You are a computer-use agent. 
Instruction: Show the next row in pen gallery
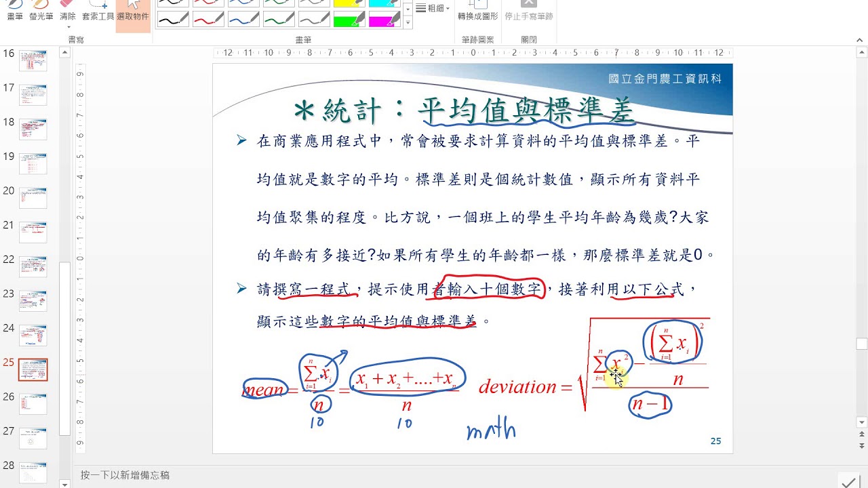click(x=408, y=11)
